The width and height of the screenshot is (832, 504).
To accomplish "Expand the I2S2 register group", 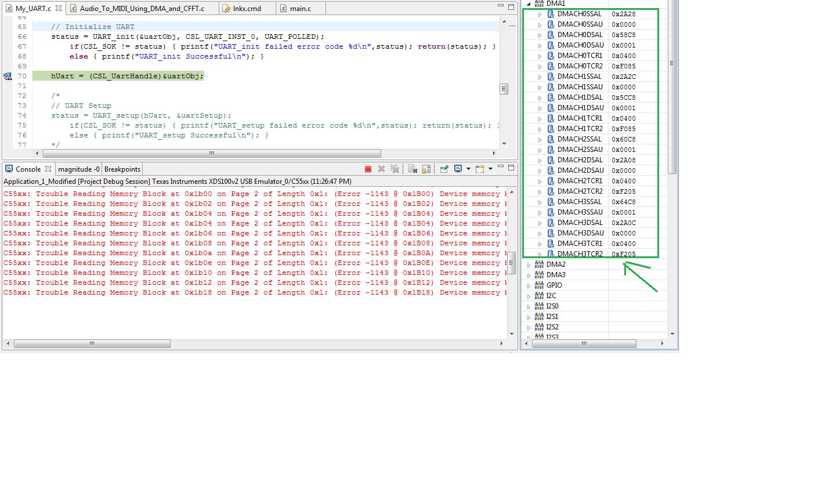I will (529, 327).
